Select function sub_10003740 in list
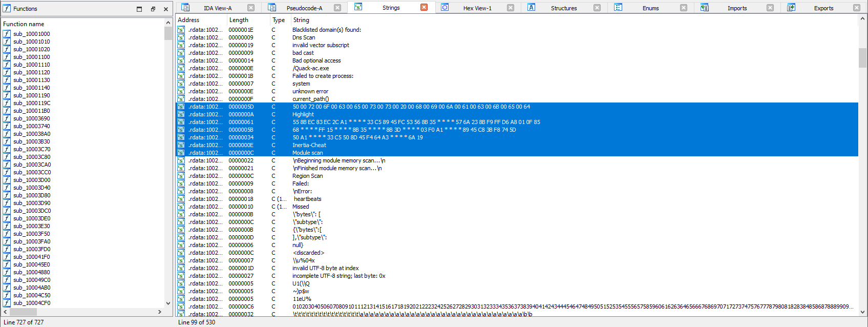 tap(32, 126)
